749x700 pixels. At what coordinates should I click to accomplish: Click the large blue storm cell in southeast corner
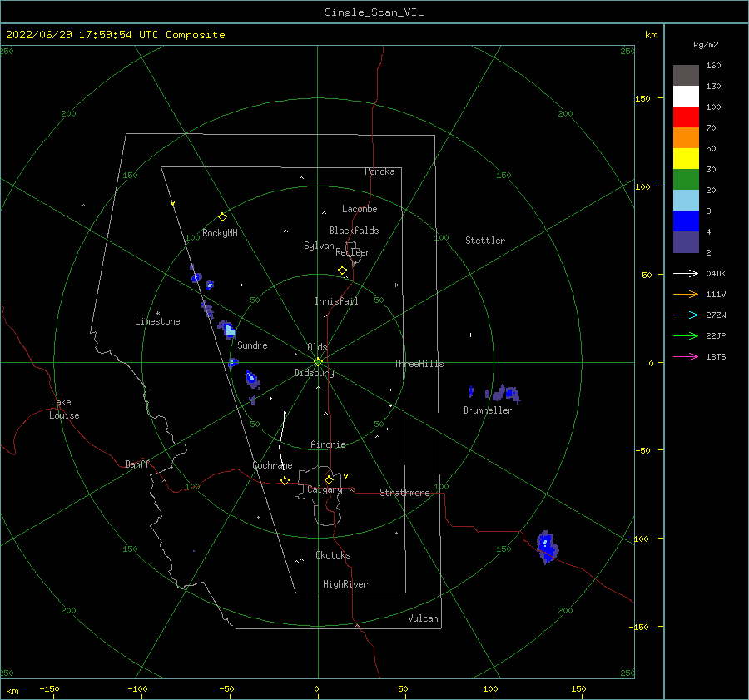[547, 546]
